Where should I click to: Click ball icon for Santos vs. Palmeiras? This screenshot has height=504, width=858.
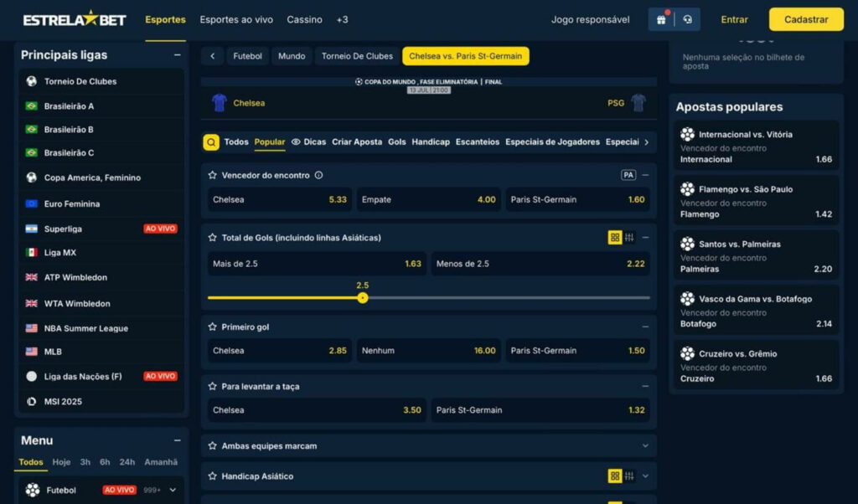tap(687, 244)
